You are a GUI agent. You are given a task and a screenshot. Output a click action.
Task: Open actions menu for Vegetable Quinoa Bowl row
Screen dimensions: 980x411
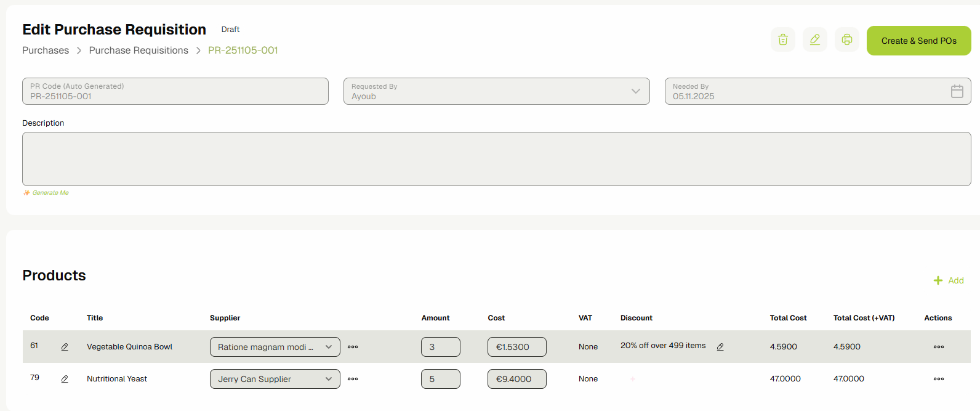(x=938, y=347)
